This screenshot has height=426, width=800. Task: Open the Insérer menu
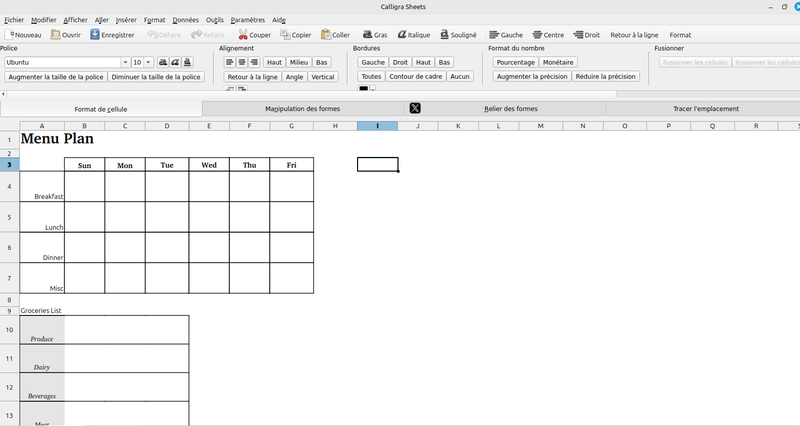(x=126, y=20)
